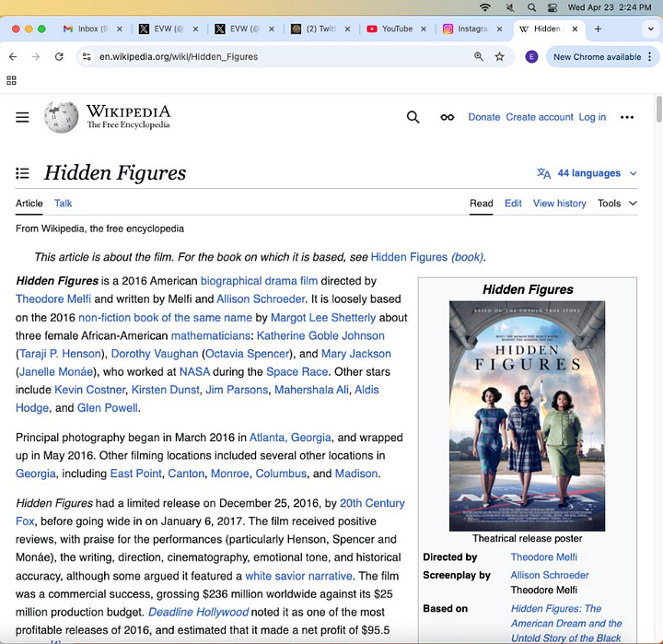This screenshot has width=663, height=644.
Task: Open Theodore Melfi link in infobox
Action: click(x=543, y=557)
